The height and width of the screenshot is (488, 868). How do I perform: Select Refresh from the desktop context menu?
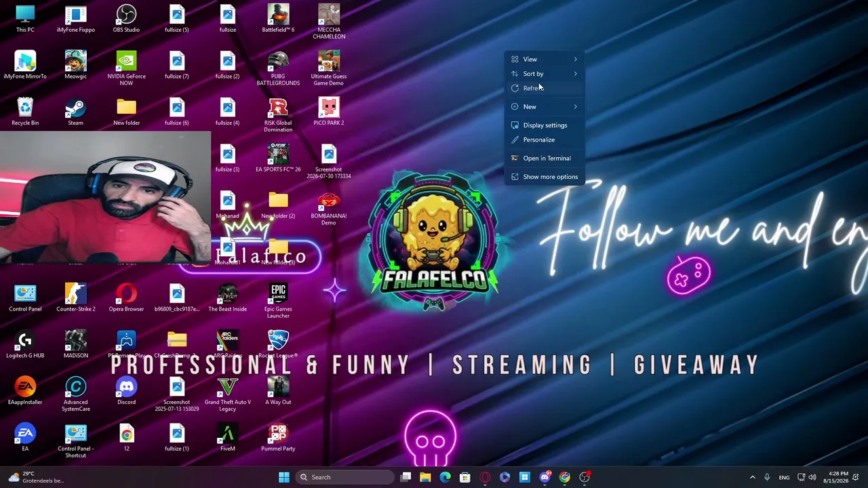click(x=545, y=88)
